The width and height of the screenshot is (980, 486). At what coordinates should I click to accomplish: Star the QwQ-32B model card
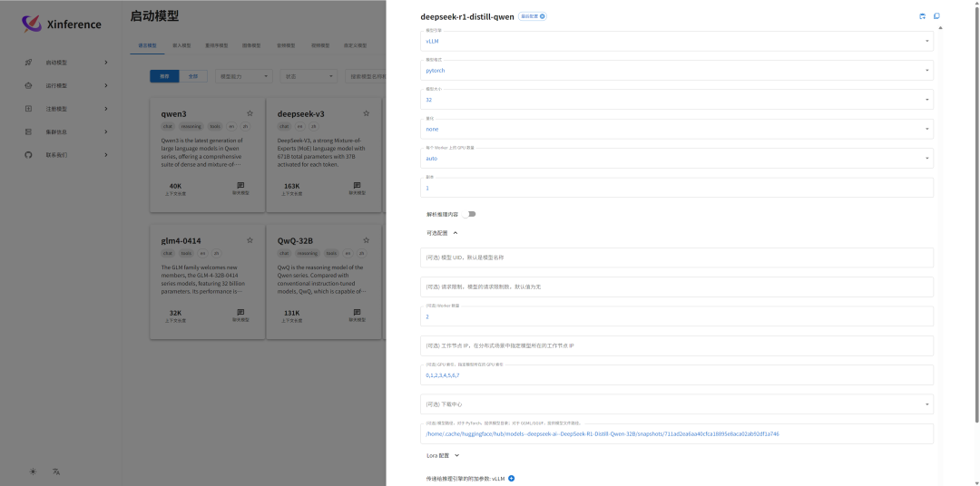367,240
